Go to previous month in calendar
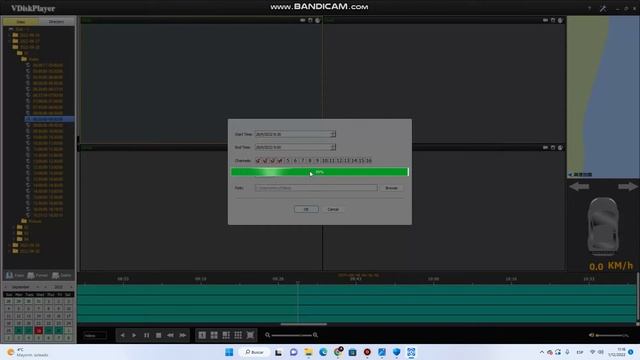The image size is (640, 360). [x=6, y=287]
